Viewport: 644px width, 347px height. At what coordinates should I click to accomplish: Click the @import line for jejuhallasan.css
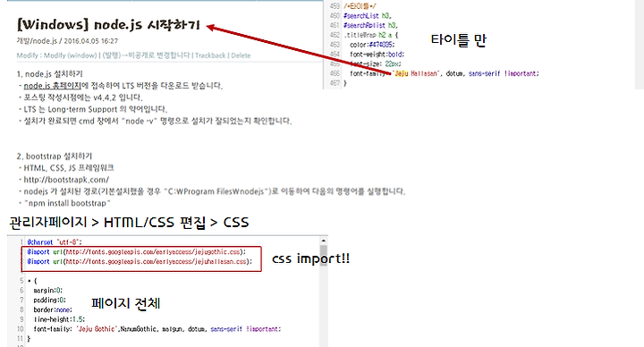pyautogui.click(x=140, y=261)
